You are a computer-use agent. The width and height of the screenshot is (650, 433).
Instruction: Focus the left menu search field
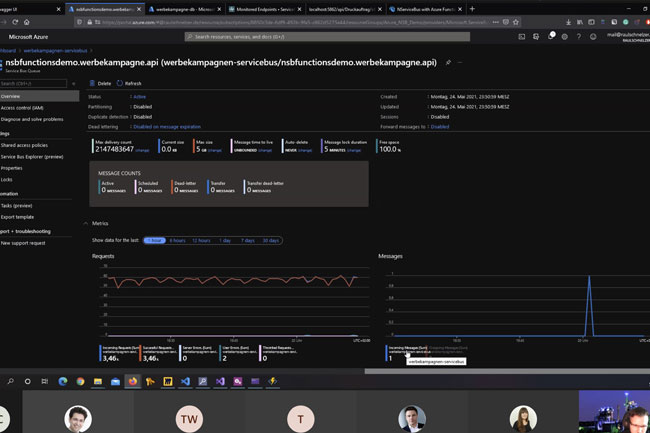point(33,84)
